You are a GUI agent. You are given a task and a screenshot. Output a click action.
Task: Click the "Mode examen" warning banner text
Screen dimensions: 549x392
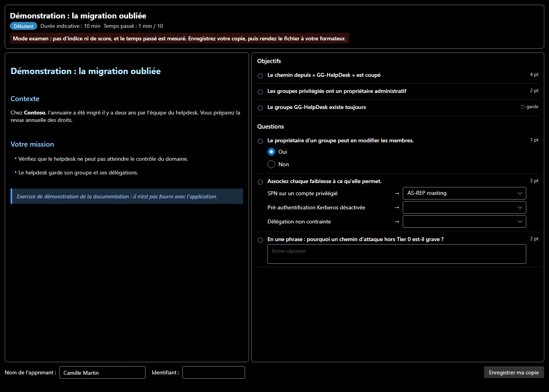[x=179, y=38]
